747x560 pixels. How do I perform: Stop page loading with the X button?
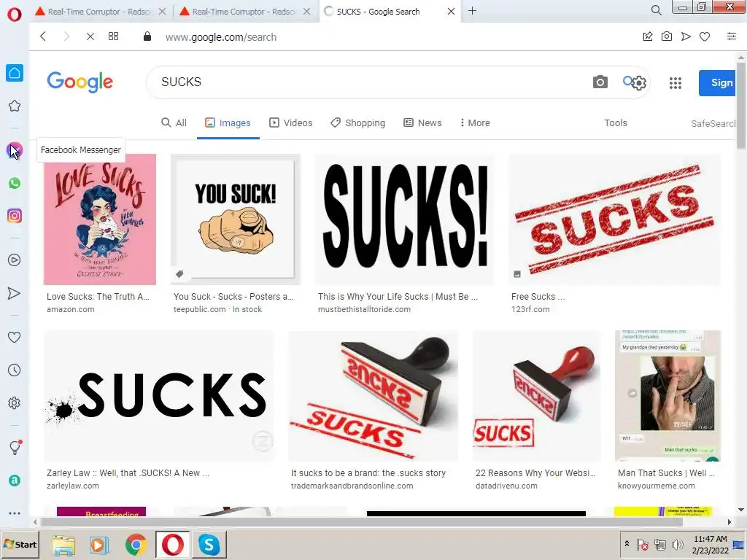point(90,36)
